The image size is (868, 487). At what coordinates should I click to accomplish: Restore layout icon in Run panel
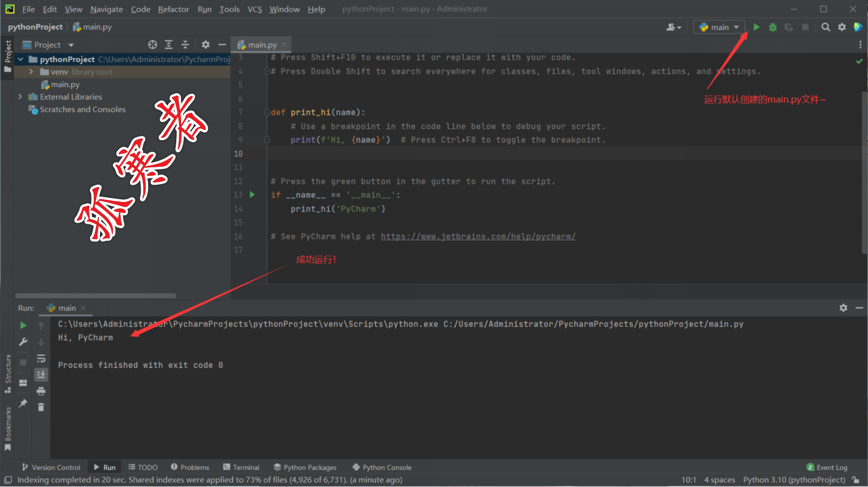(x=23, y=383)
